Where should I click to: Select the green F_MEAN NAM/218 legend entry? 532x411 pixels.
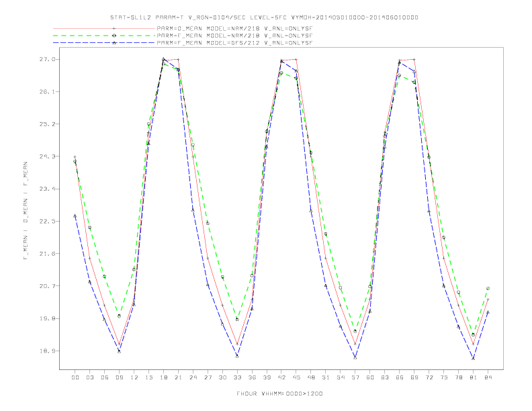[183, 36]
